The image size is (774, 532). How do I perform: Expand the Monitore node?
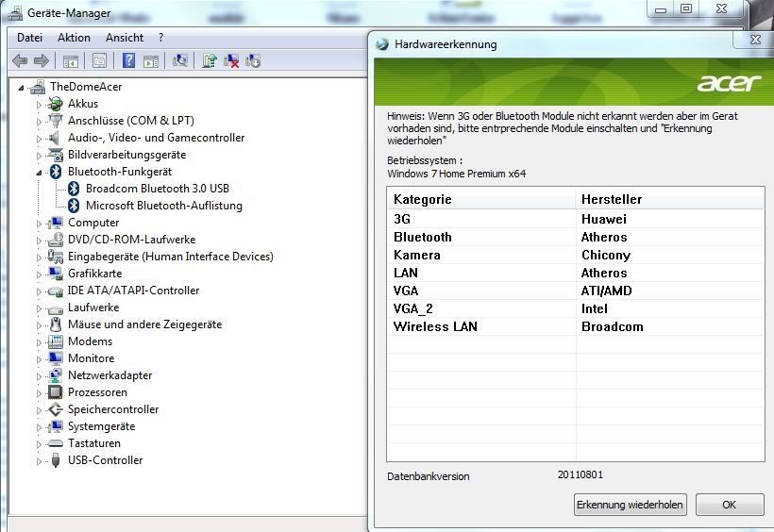pos(39,359)
